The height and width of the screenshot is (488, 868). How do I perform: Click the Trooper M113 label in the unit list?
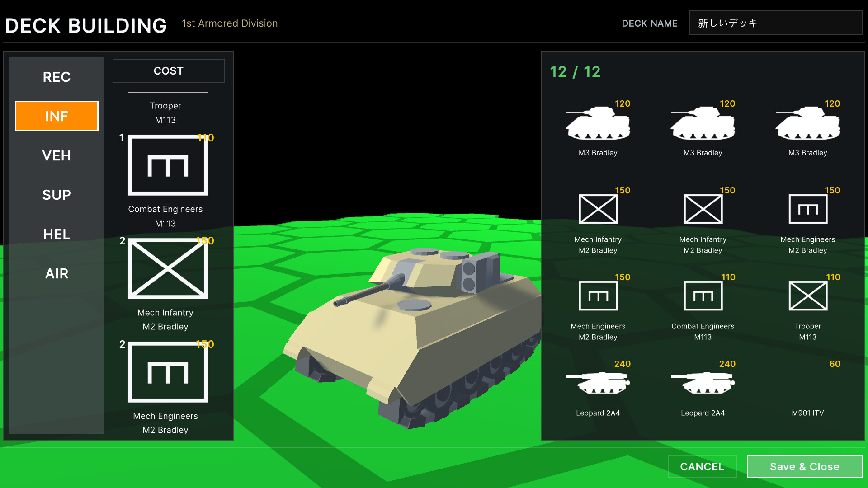tap(165, 113)
